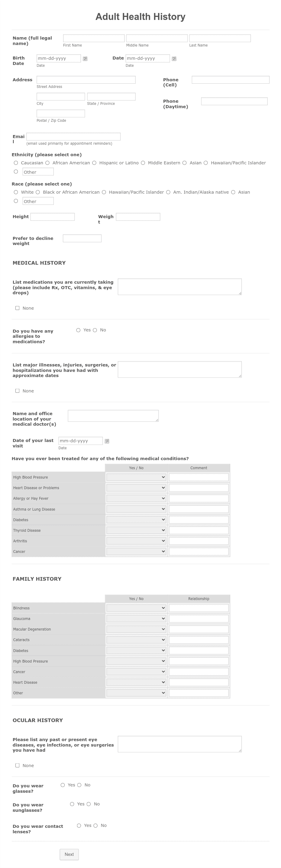Open the Birth Date calendar picker
The width and height of the screenshot is (281, 868).
click(85, 58)
